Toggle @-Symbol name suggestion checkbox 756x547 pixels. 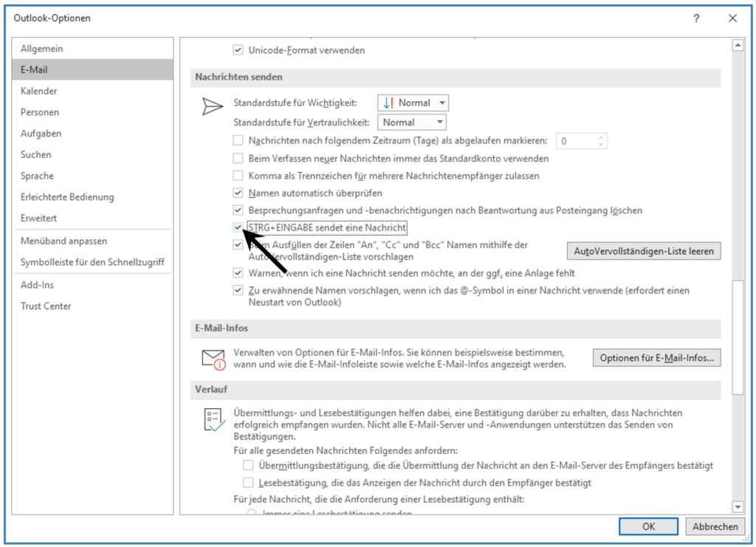click(x=238, y=290)
